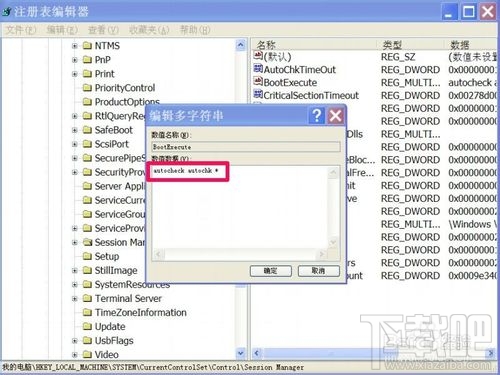This screenshot has height=375, width=500.
Task: Select the TimeZoneInformation tree entry
Action: 141,312
